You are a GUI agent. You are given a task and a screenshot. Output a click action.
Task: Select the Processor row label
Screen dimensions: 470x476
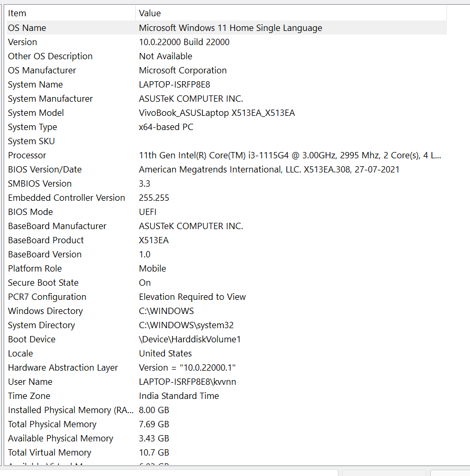[27, 155]
